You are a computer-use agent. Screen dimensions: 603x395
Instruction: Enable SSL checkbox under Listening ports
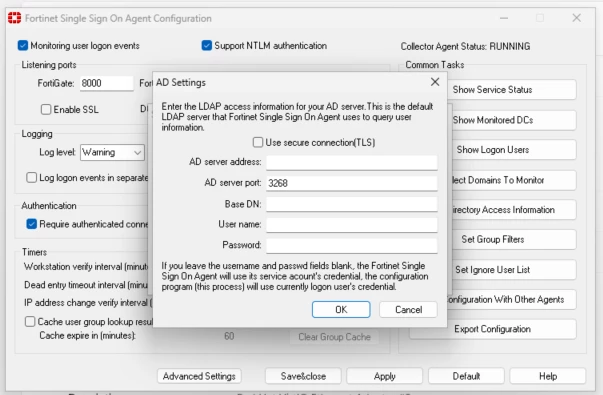click(x=46, y=110)
